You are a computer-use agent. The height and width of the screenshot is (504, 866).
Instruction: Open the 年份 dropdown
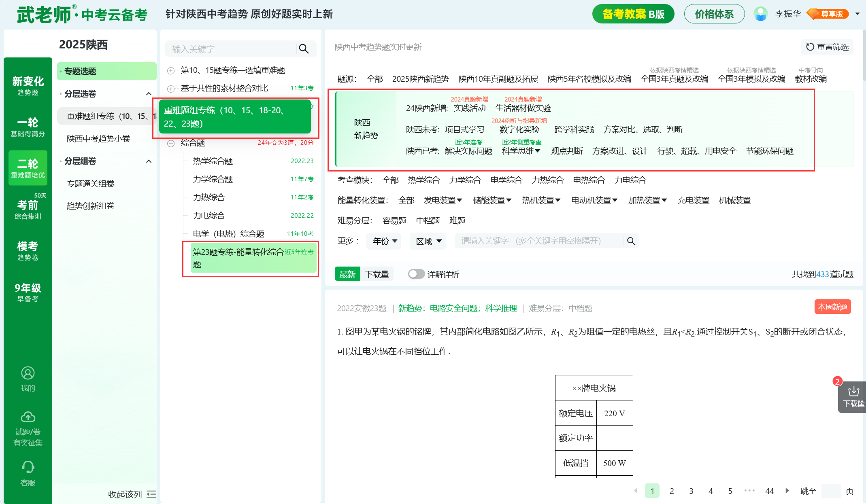pyautogui.click(x=384, y=241)
